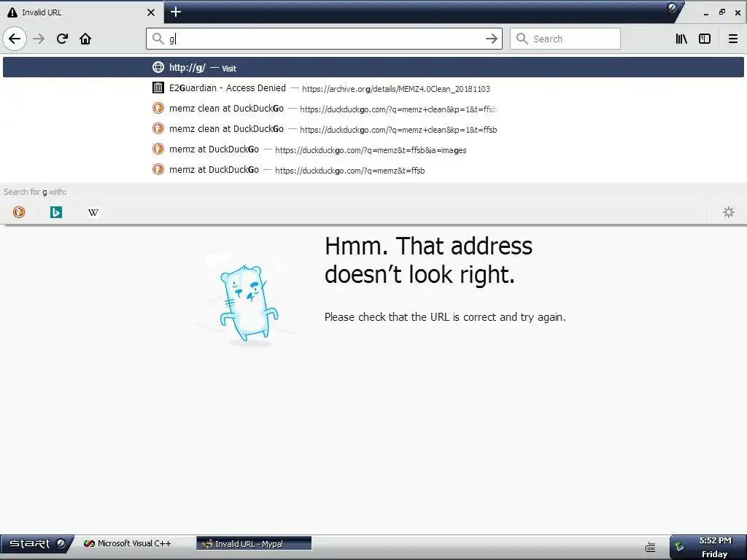Viewport: 747px width, 560px height.
Task: Click the forward navigation arrow
Action: (x=39, y=39)
